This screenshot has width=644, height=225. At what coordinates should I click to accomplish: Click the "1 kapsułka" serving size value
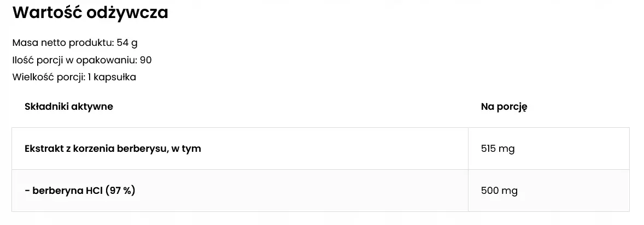112,76
